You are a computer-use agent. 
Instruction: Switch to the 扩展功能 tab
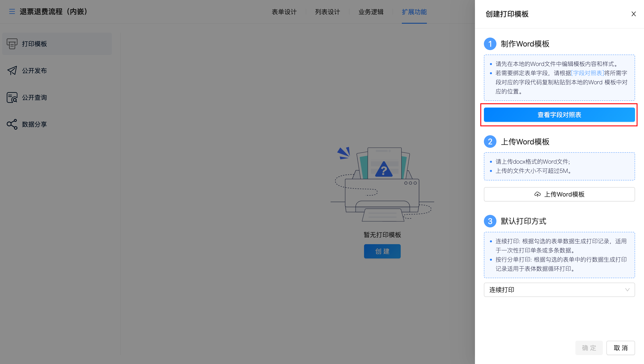414,12
